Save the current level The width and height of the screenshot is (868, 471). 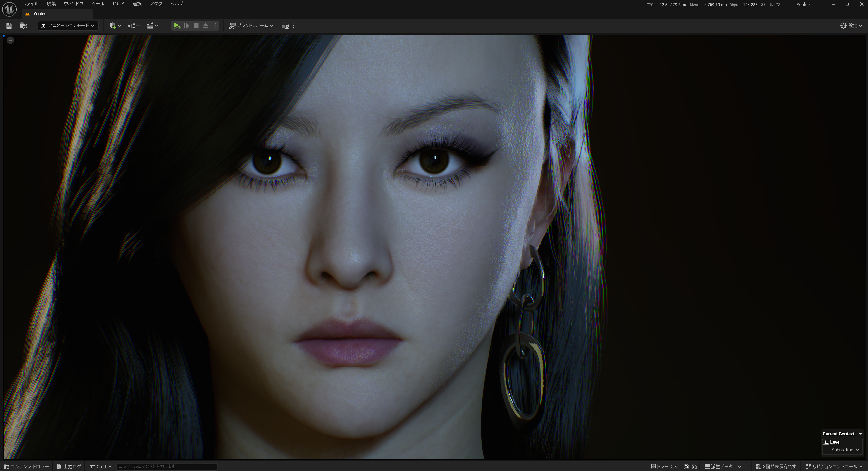point(8,26)
